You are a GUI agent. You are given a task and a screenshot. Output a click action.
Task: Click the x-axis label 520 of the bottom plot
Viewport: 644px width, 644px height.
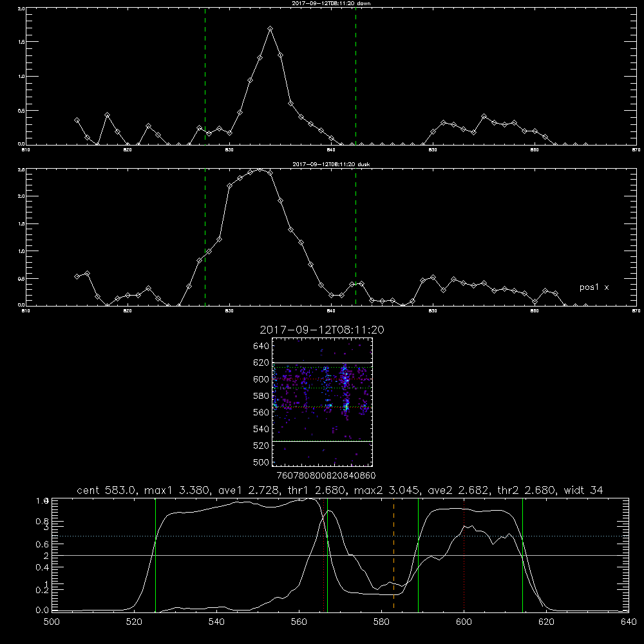pyautogui.click(x=134, y=622)
